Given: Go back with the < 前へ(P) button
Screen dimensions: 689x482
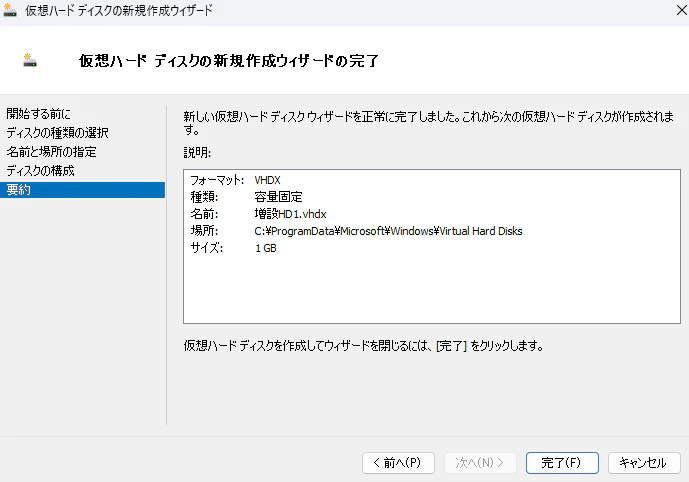Looking at the screenshot, I should coord(398,463).
